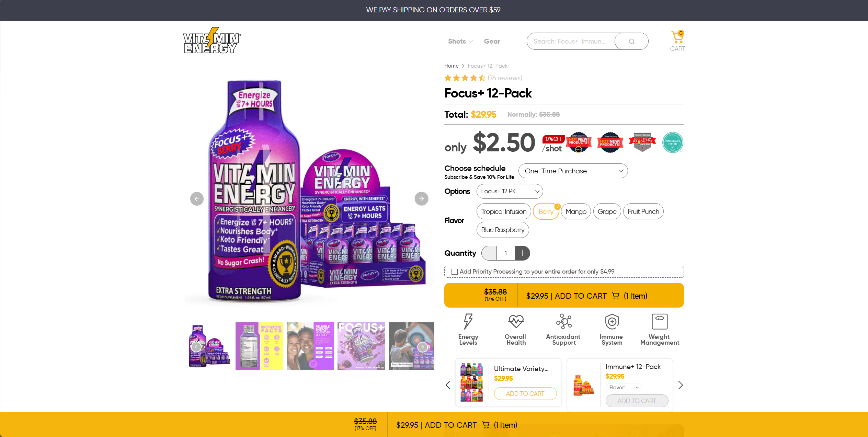The width and height of the screenshot is (868, 437).
Task: Open the One-Time Purchase schedule dropdown
Action: click(573, 171)
